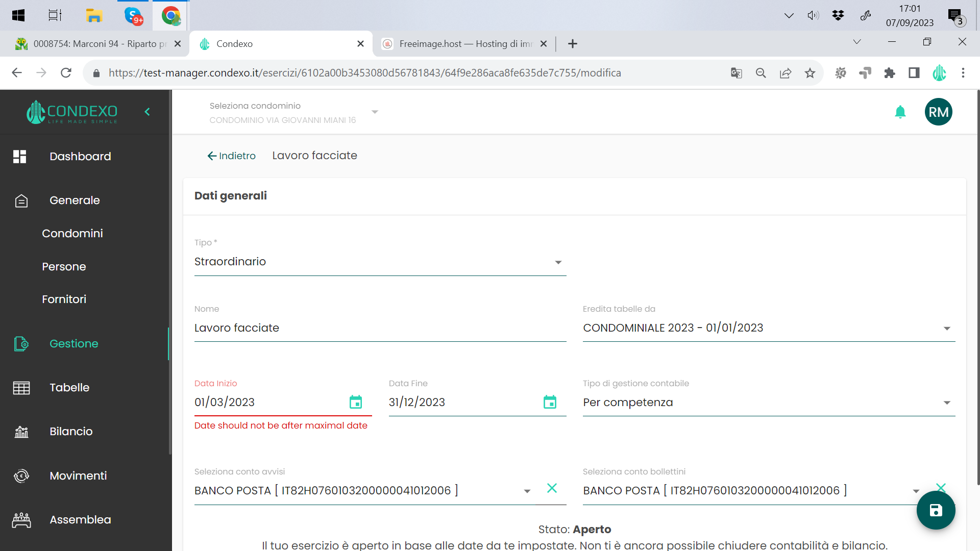Open Tabelle section in sidebar

coord(69,388)
